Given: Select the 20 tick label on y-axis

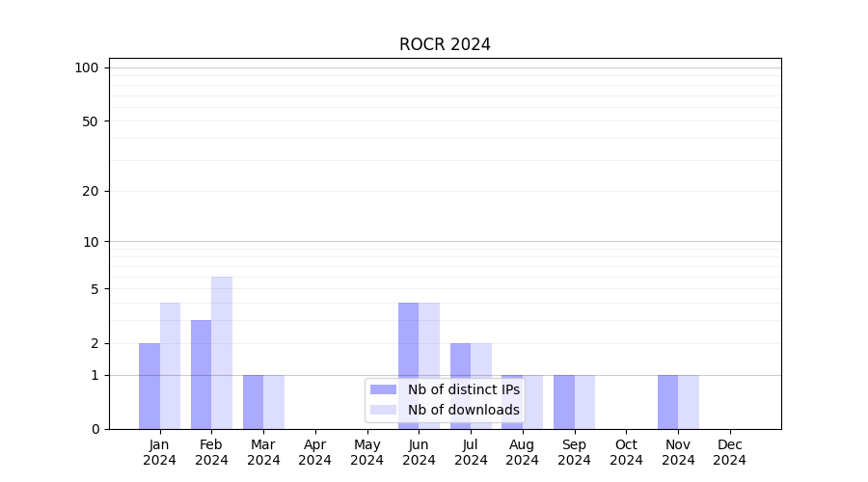Looking at the screenshot, I should (91, 191).
